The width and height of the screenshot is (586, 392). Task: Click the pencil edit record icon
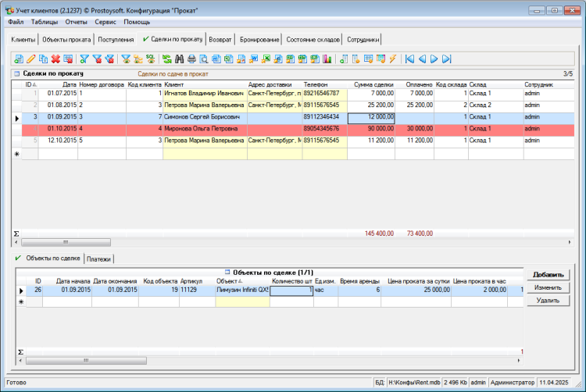31,59
